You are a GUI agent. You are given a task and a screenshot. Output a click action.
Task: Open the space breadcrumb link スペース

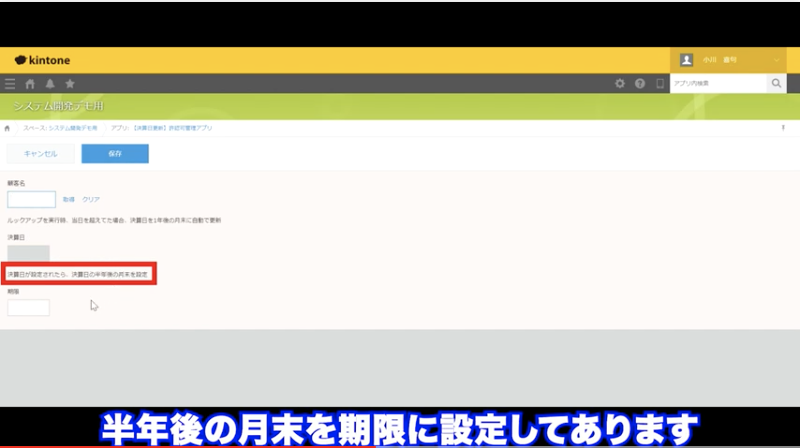click(61, 128)
